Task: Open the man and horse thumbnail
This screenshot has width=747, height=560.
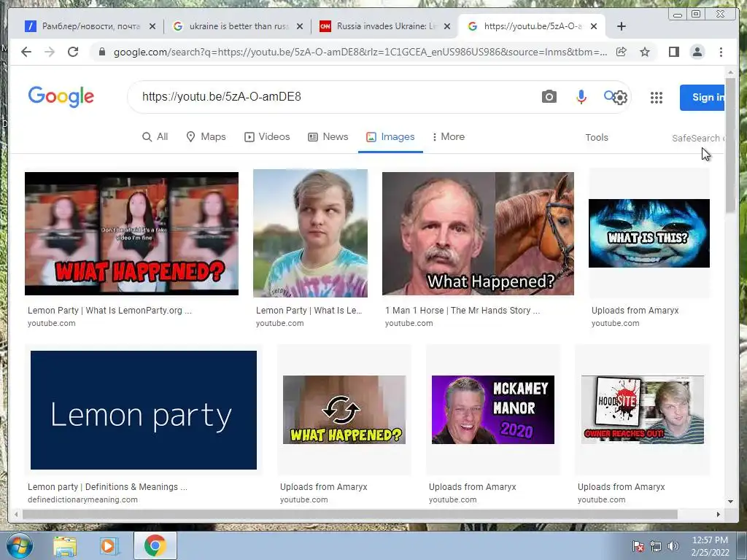Action: (x=478, y=233)
